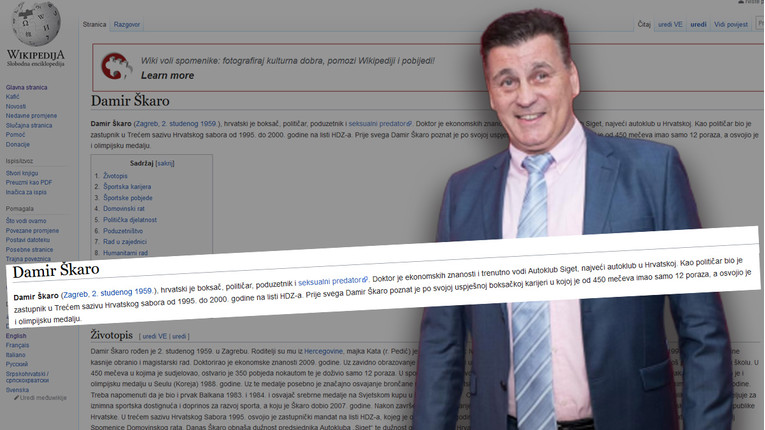Jump to Politička djelatnost in contents

click(x=130, y=220)
